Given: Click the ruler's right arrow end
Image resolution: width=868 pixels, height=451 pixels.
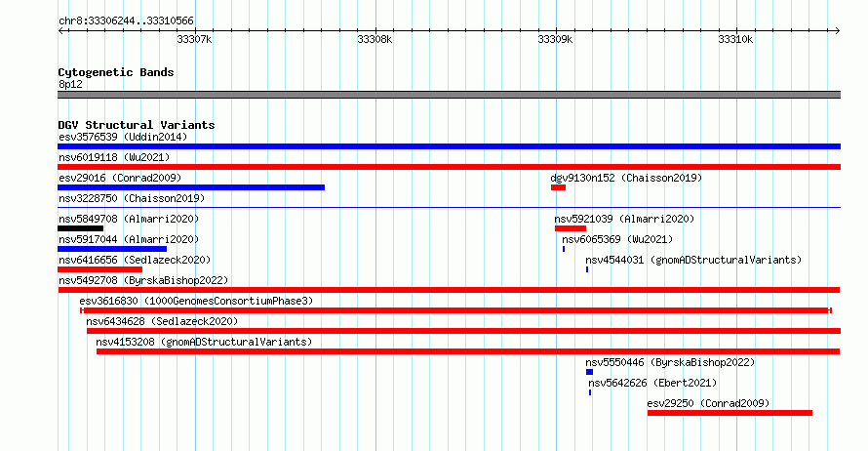Looking at the screenshot, I should pyautogui.click(x=838, y=31).
